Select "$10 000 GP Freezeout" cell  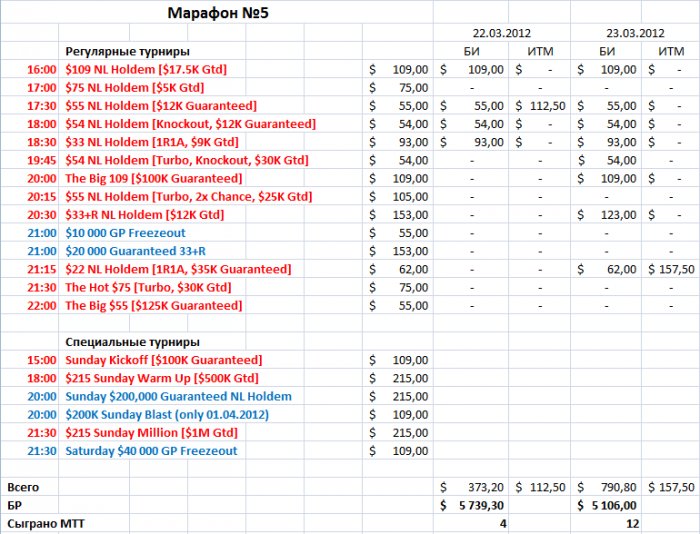click(125, 233)
